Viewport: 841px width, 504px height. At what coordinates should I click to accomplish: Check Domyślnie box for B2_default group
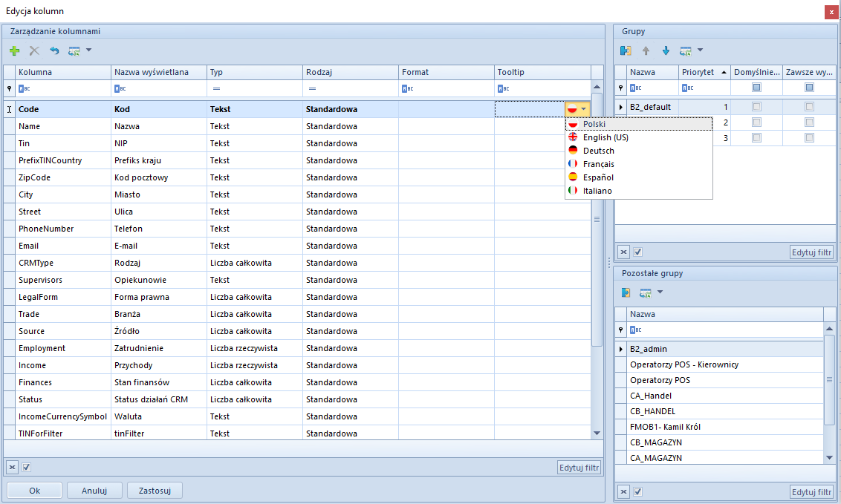[756, 107]
